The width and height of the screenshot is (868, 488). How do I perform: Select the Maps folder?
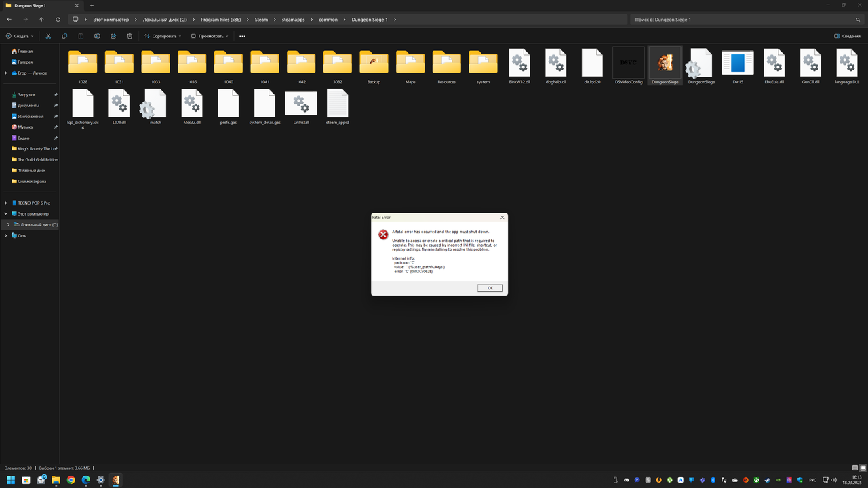(x=410, y=66)
